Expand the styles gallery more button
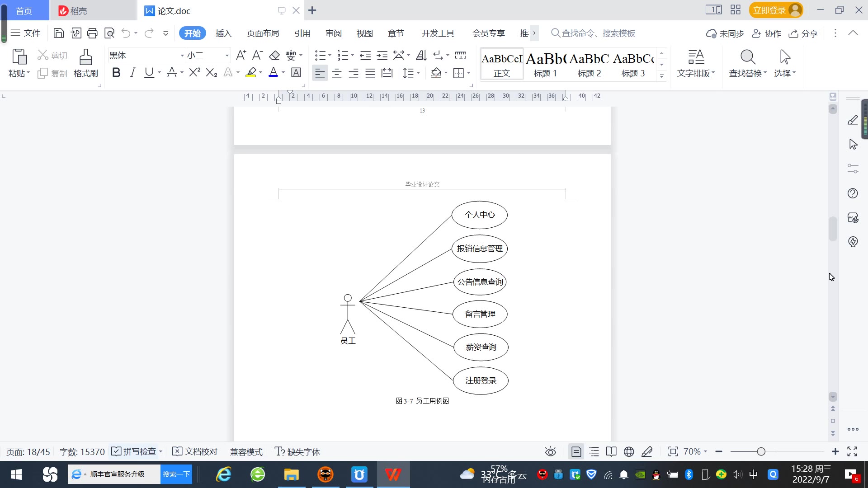Viewport: 868px width, 488px height. (x=662, y=76)
